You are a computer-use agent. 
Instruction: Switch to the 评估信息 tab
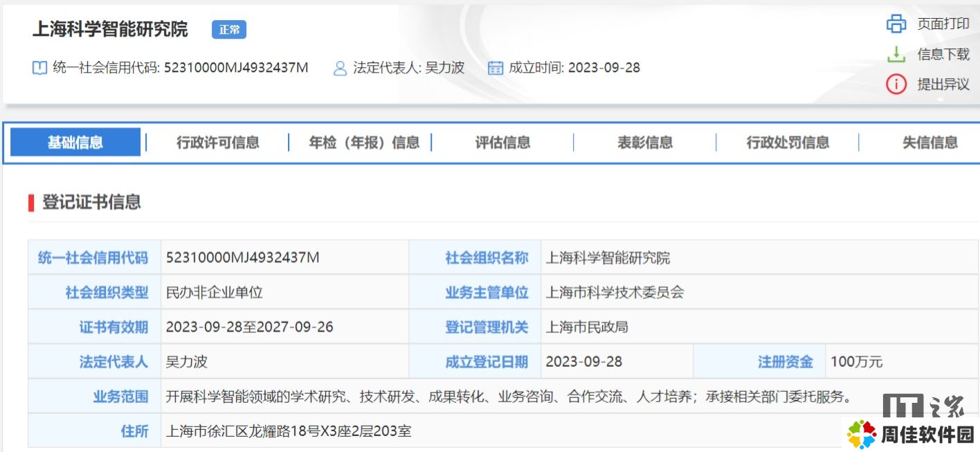[503, 143]
